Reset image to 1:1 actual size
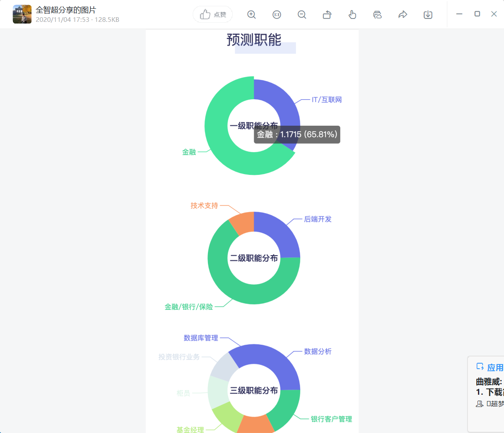Image resolution: width=504 pixels, height=433 pixels. point(277,15)
